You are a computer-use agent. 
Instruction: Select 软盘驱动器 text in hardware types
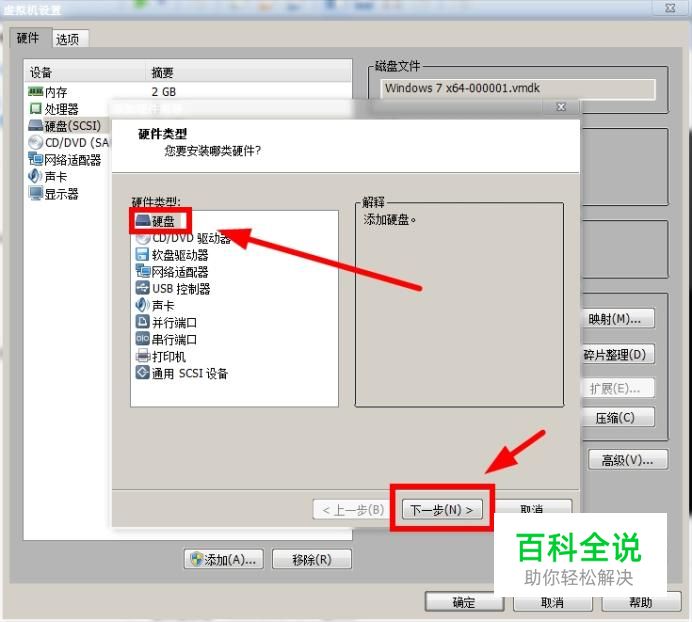[x=180, y=255]
